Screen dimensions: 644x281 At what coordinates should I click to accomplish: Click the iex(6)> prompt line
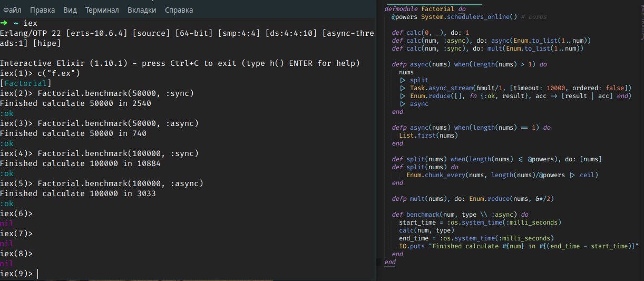click(x=16, y=214)
